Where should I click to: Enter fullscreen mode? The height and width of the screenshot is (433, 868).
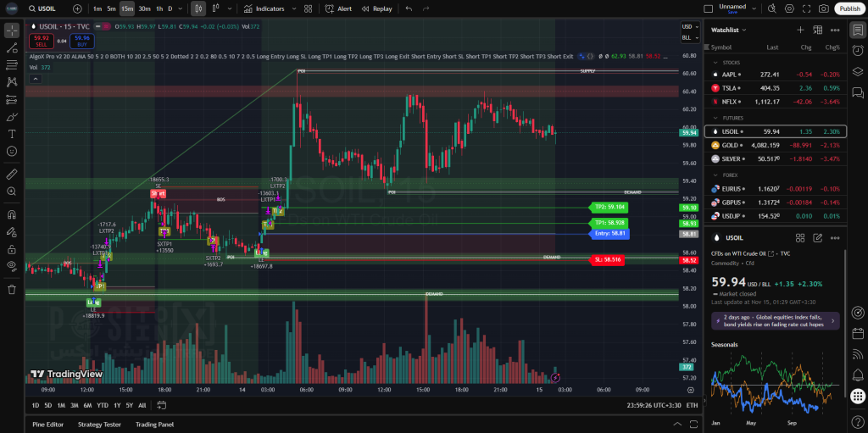pyautogui.click(x=807, y=8)
